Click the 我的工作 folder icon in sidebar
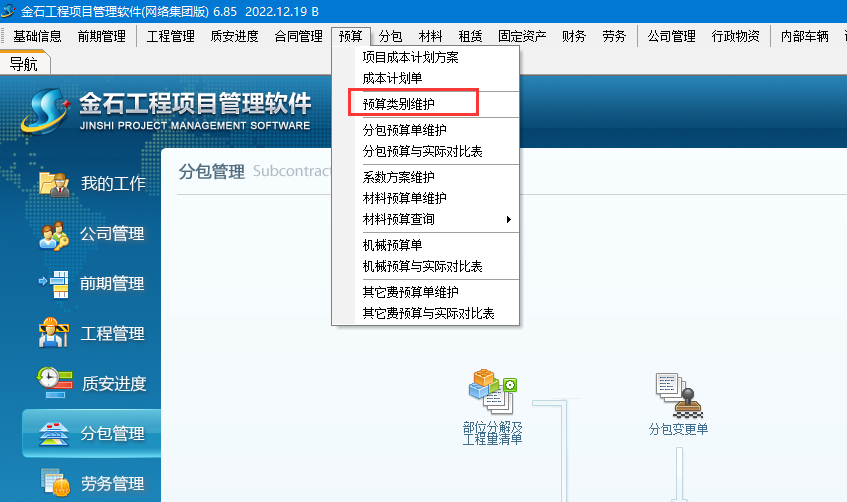847x502 pixels. [54, 183]
